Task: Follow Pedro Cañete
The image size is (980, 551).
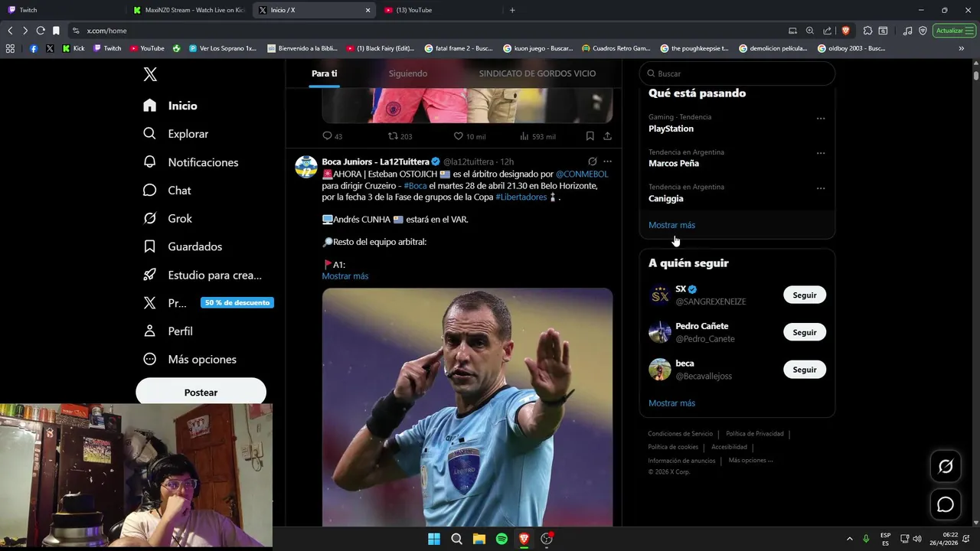Action: pos(805,332)
